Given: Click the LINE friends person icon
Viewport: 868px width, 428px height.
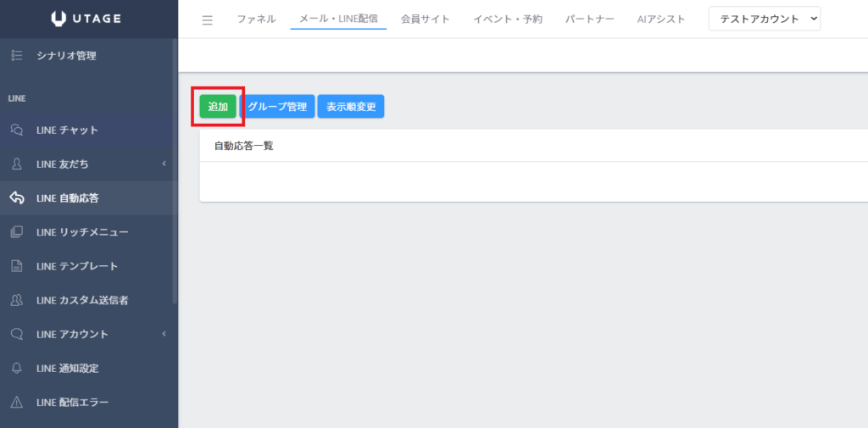Looking at the screenshot, I should pyautogui.click(x=16, y=164).
